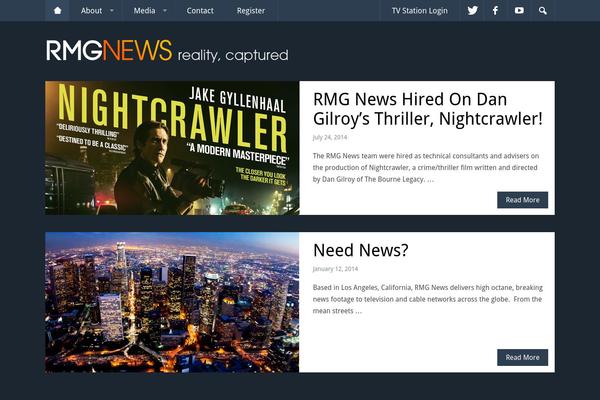
Task: Click the RMG News logo
Action: coord(109,51)
